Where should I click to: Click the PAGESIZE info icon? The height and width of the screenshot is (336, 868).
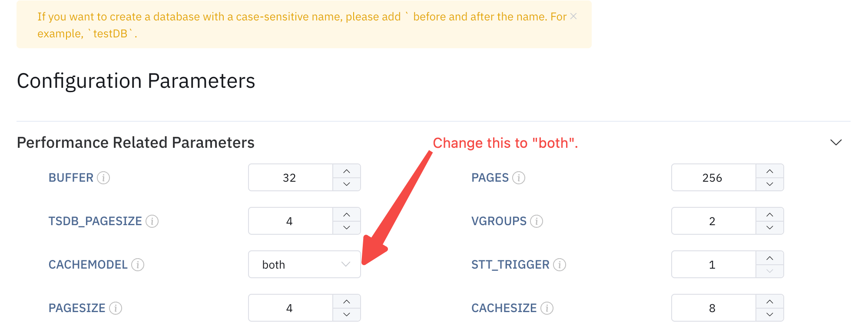(x=116, y=308)
